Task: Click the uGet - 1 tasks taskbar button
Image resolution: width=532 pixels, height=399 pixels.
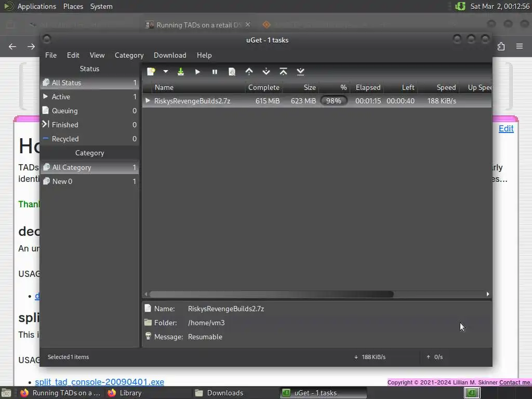Action: point(323,393)
